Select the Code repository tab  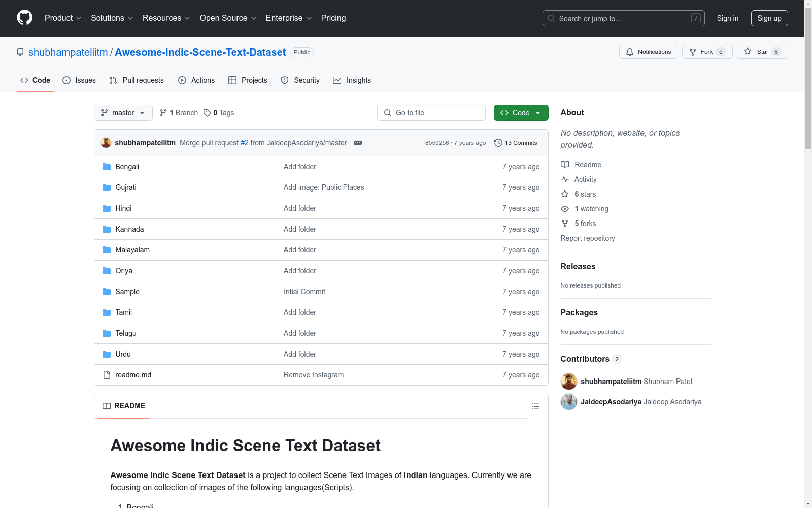coord(36,80)
